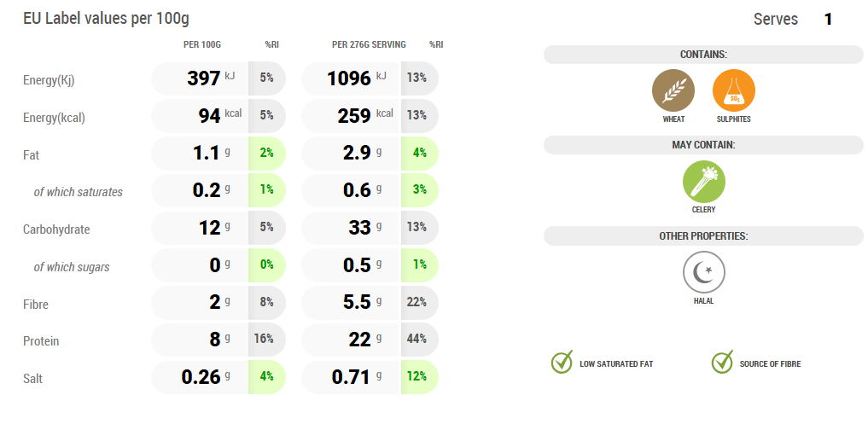Click the 'of which saturates' label
Screen dimensions: 868x424
(x=78, y=192)
